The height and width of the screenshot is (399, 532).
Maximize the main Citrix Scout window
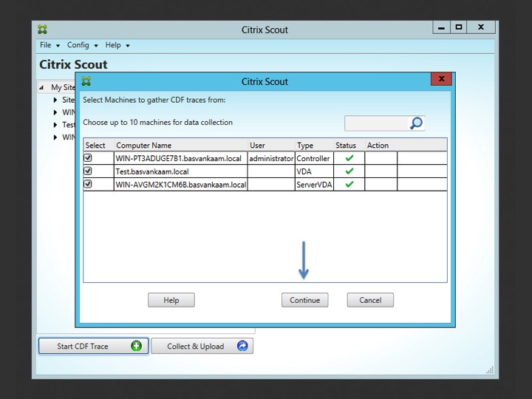click(x=459, y=27)
